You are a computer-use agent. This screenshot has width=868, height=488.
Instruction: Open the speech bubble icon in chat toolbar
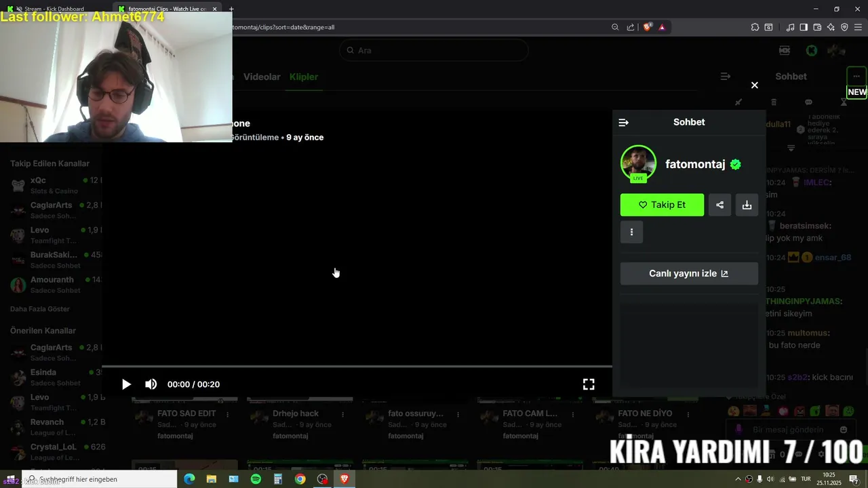[808, 102]
